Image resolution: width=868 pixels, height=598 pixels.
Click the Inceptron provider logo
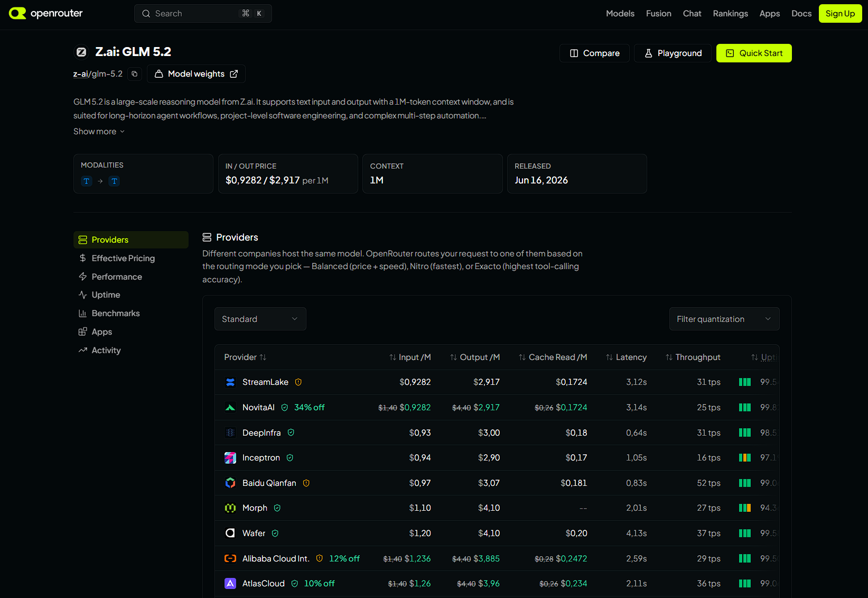pos(230,458)
